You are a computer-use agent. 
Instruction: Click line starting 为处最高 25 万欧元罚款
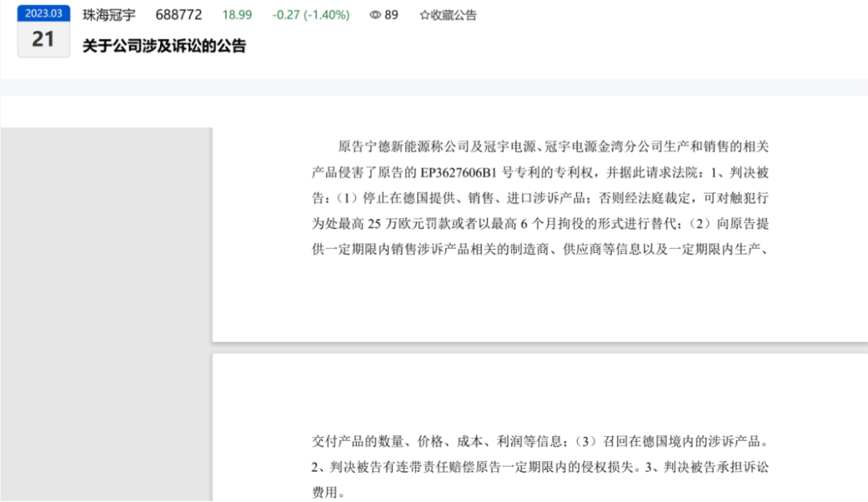click(x=540, y=223)
